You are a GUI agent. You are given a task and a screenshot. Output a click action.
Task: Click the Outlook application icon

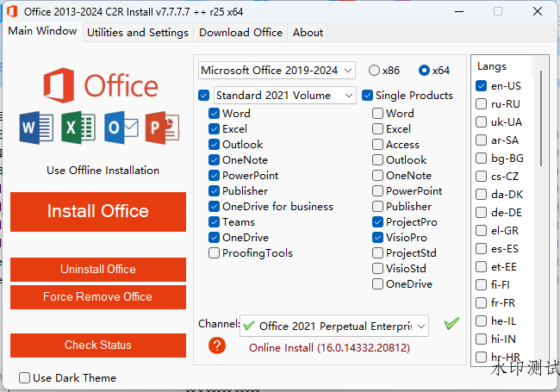tap(121, 128)
